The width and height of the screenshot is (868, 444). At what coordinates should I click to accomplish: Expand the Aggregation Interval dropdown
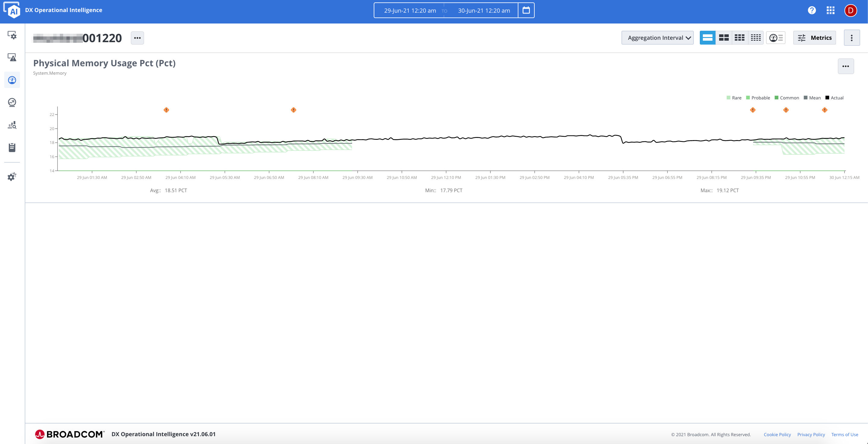coord(657,38)
